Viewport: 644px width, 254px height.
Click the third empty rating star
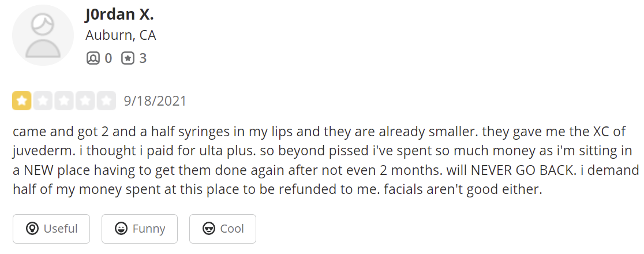click(x=63, y=101)
